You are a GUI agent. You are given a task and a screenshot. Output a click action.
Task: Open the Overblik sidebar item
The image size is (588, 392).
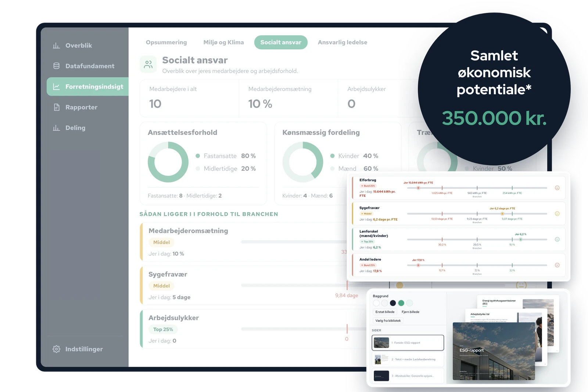87,46
